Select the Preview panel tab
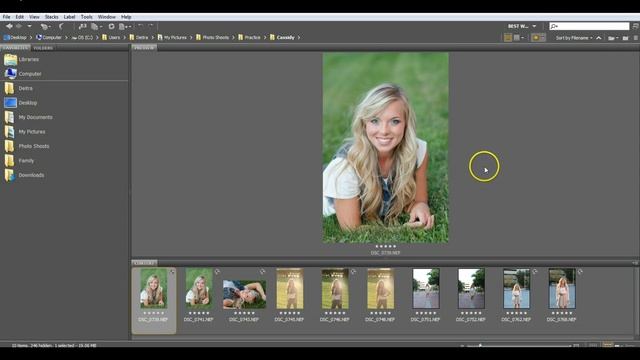 pyautogui.click(x=144, y=48)
